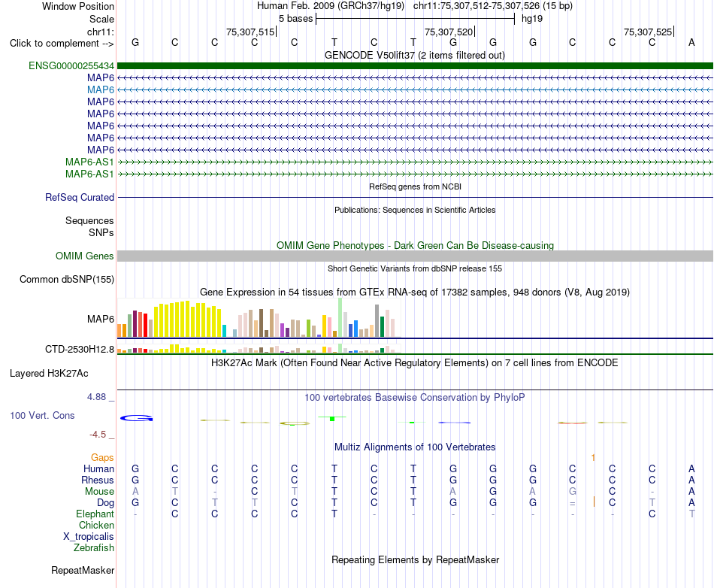Viewport: 714px width, 588px height.
Task: Click the Elephant species label
Action: [x=95, y=514]
